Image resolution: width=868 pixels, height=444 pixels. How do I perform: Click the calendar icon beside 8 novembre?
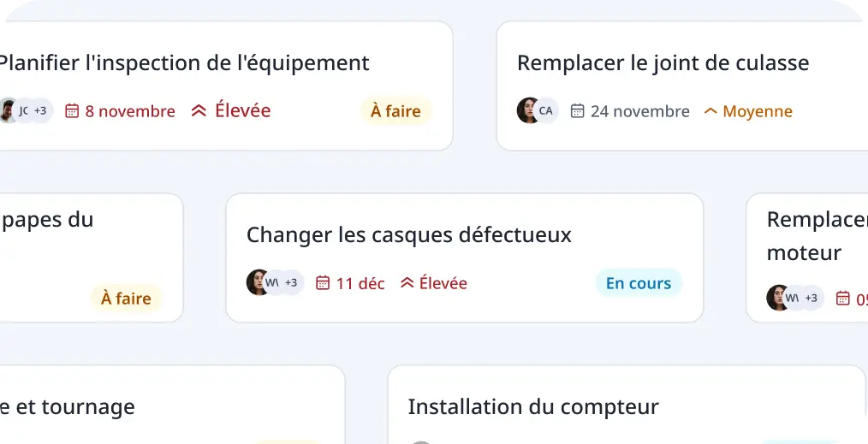72,111
